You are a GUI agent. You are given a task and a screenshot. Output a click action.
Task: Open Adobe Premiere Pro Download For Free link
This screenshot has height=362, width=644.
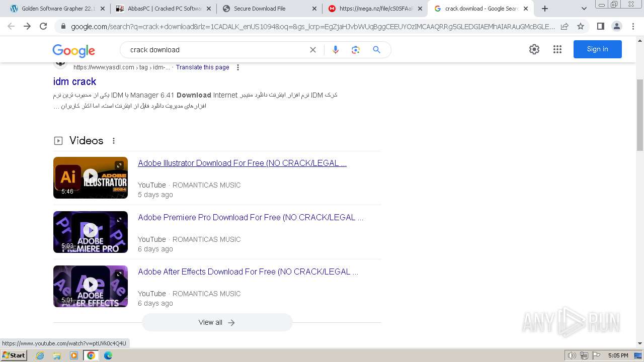251,217
